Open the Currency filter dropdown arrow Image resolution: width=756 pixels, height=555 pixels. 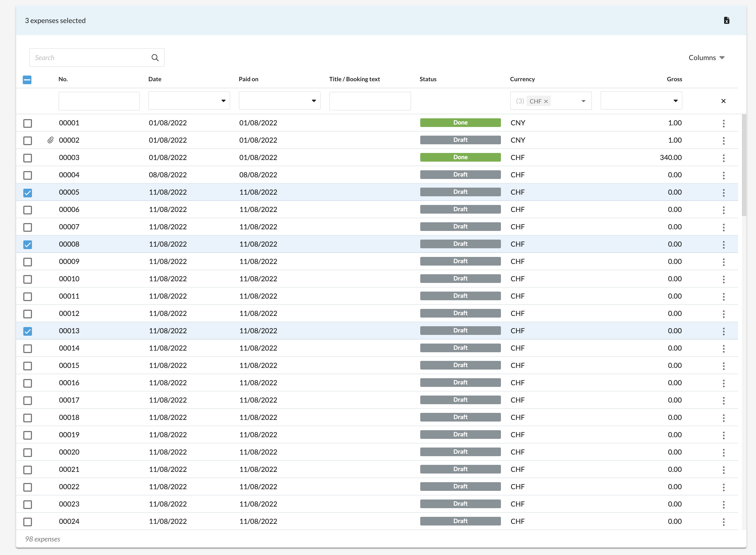(583, 101)
